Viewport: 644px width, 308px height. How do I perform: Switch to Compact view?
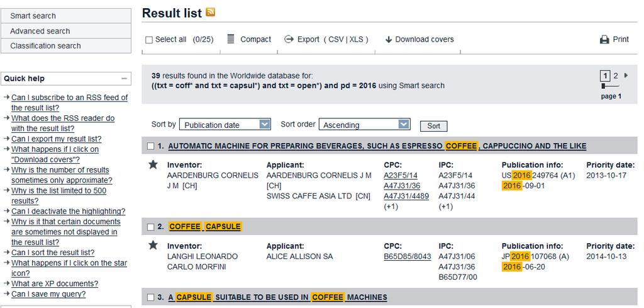(x=255, y=40)
